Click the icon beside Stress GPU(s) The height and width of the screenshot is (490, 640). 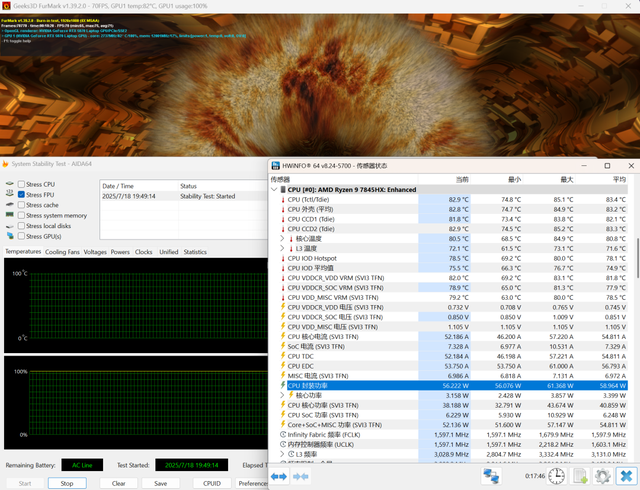click(x=10, y=236)
